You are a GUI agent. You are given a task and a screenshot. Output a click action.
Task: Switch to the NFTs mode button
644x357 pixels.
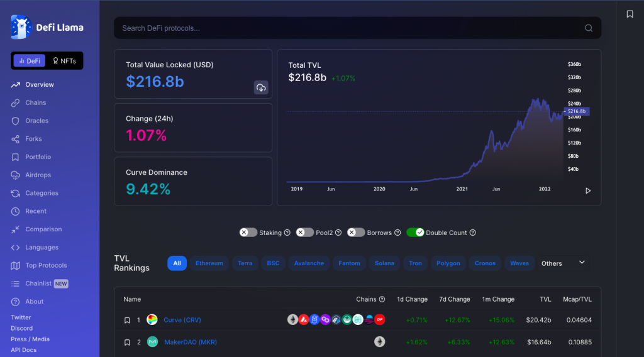click(65, 61)
